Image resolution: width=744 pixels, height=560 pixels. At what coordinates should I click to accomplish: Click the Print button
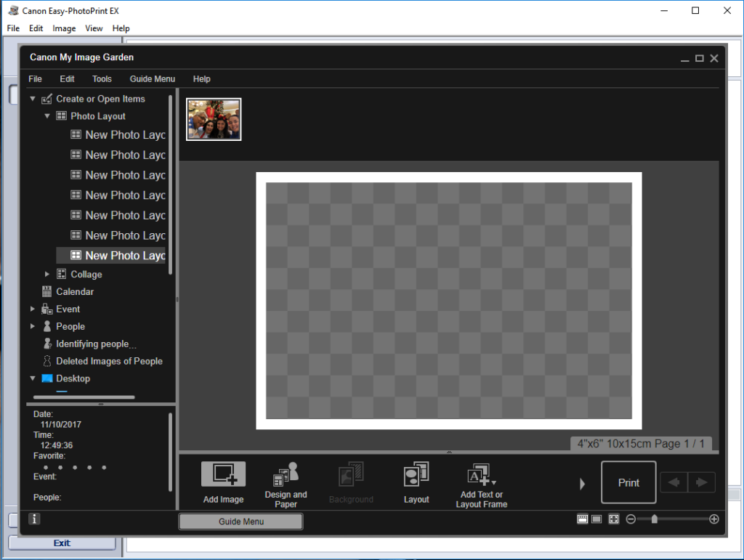click(x=628, y=483)
